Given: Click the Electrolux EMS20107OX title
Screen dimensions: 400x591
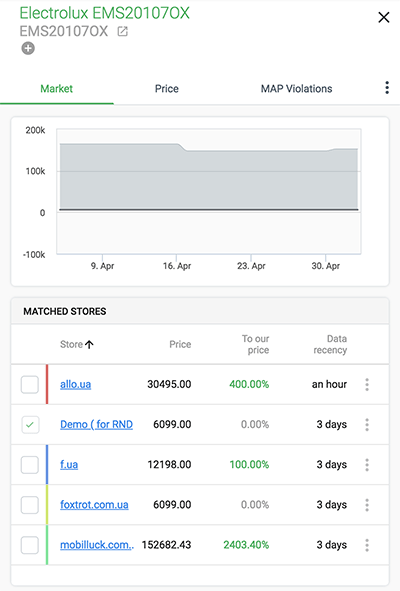Looking at the screenshot, I should point(104,13).
